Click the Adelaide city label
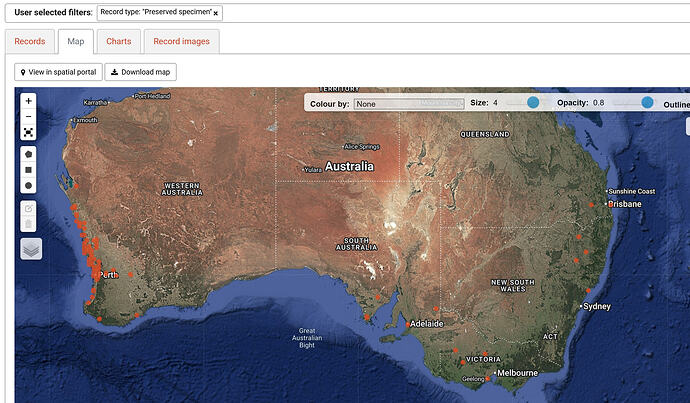 [x=426, y=324]
